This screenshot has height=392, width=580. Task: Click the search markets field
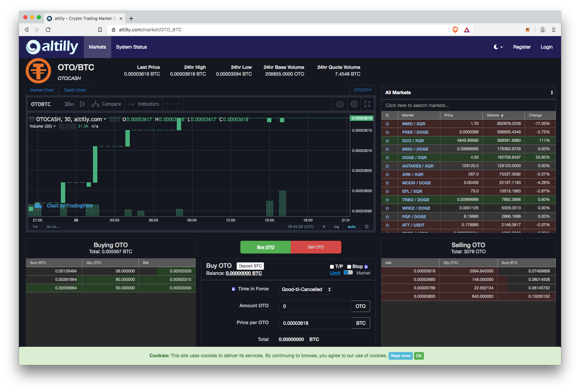pos(468,105)
